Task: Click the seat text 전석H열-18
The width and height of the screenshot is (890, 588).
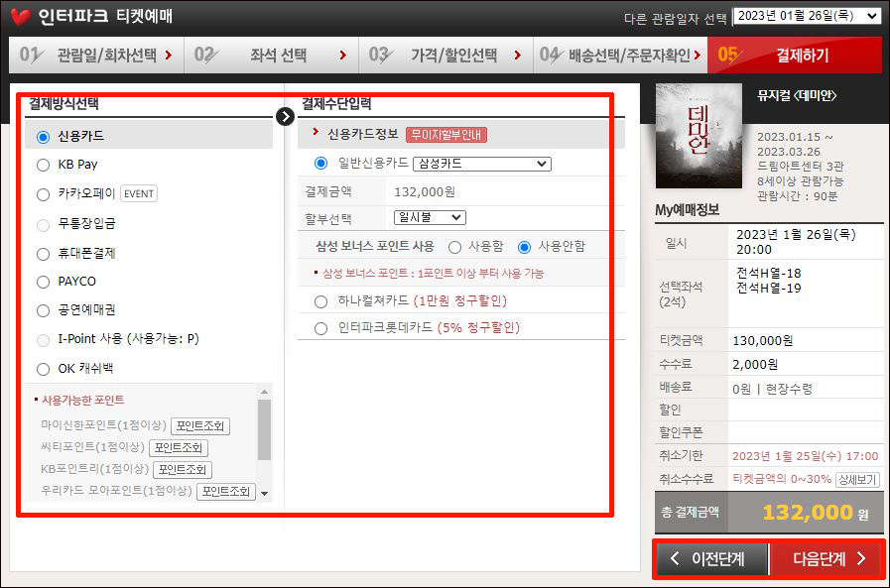Action: 769,274
